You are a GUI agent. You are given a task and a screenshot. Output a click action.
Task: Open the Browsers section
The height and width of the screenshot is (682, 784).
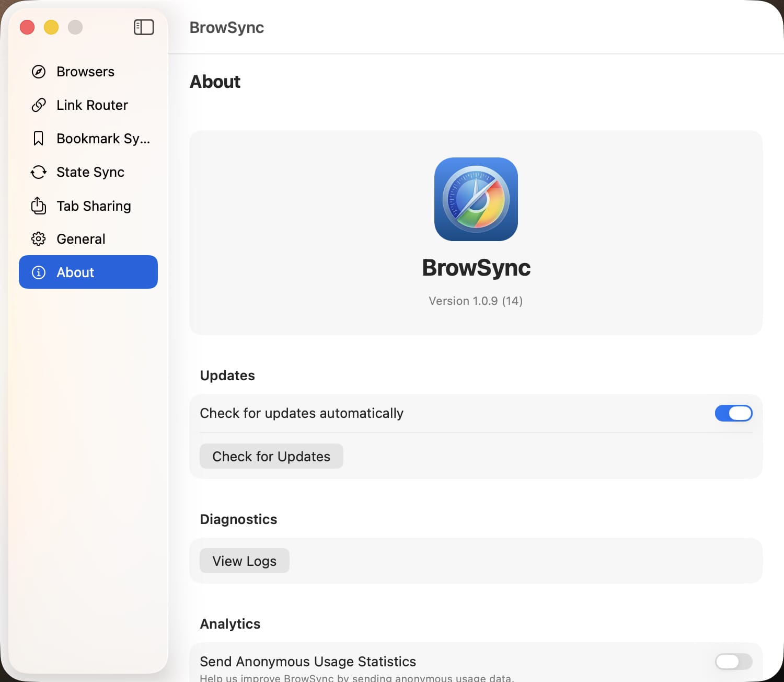click(x=88, y=72)
